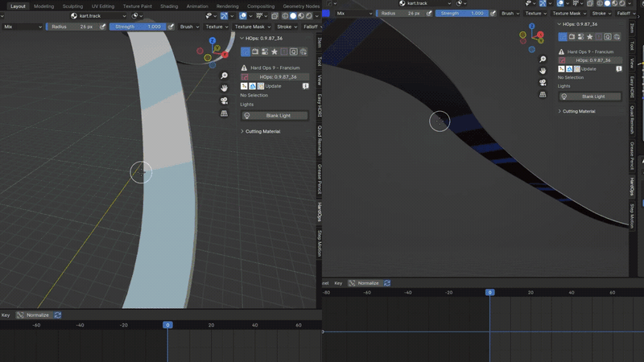Viewport: 644px width, 362px height.
Task: Open Stroke dropdown in left toolbar
Action: point(287,27)
